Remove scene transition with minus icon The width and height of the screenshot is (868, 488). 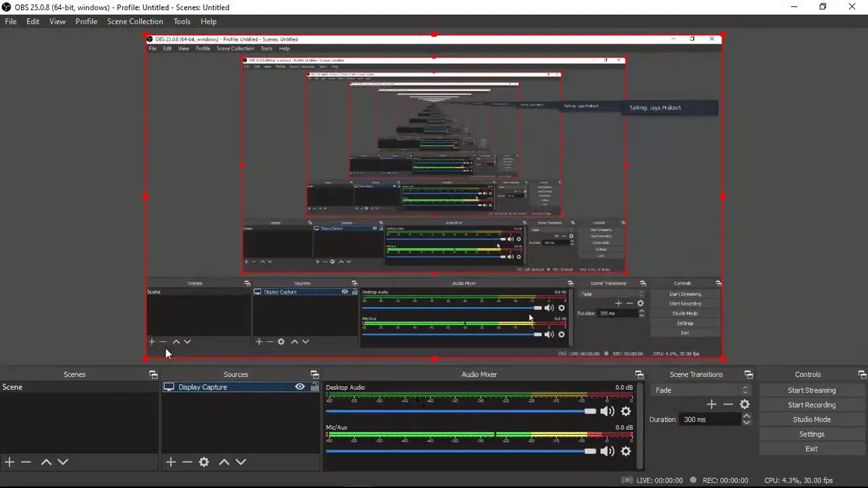point(728,404)
